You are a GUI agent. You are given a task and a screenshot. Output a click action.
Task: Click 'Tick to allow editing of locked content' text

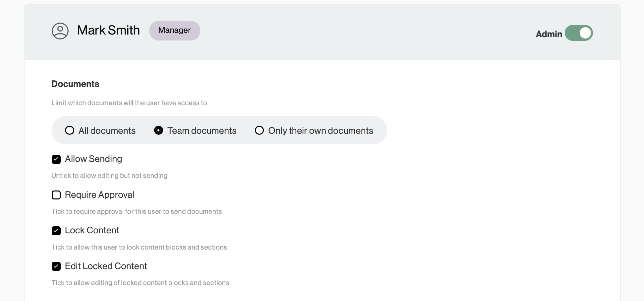[140, 283]
